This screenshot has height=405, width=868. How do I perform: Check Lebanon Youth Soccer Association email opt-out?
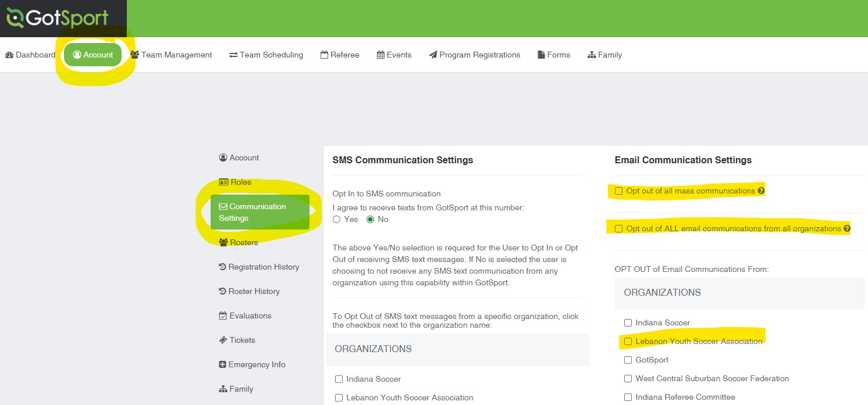tap(628, 341)
